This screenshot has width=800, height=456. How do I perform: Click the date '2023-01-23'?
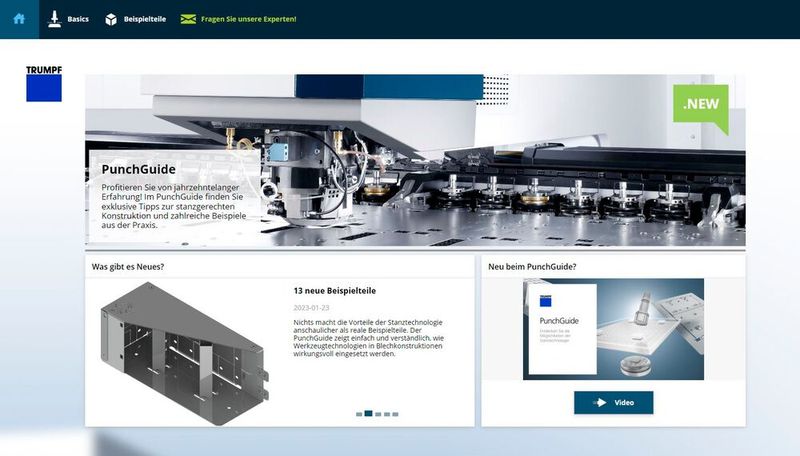pyautogui.click(x=311, y=308)
